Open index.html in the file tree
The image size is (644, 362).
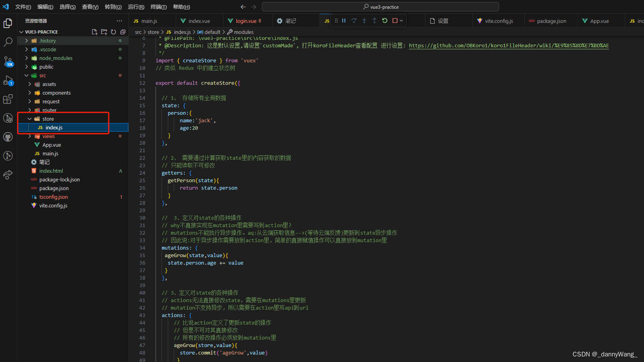pyautogui.click(x=73, y=171)
